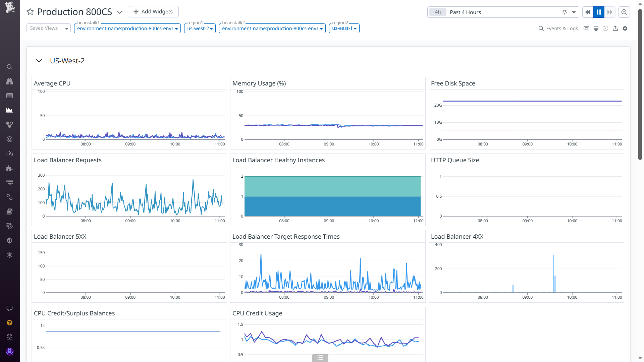The height and width of the screenshot is (362, 644).
Task: Open Events & Logs search
Action: tap(558, 28)
